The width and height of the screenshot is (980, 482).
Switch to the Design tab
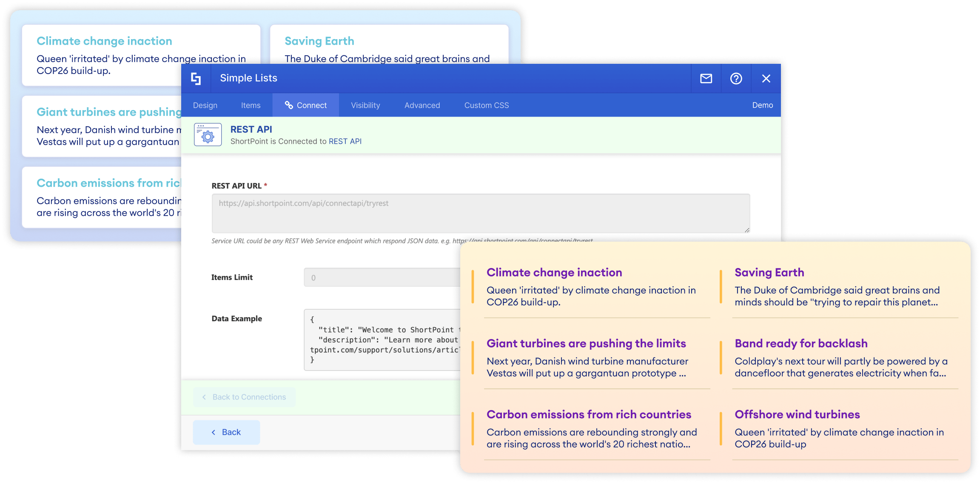[x=205, y=105]
